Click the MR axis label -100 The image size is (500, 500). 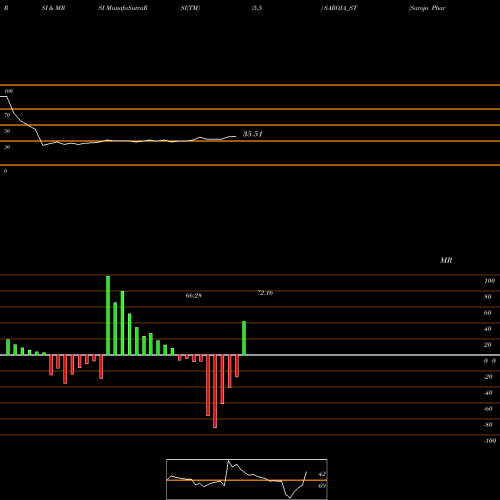490,441
